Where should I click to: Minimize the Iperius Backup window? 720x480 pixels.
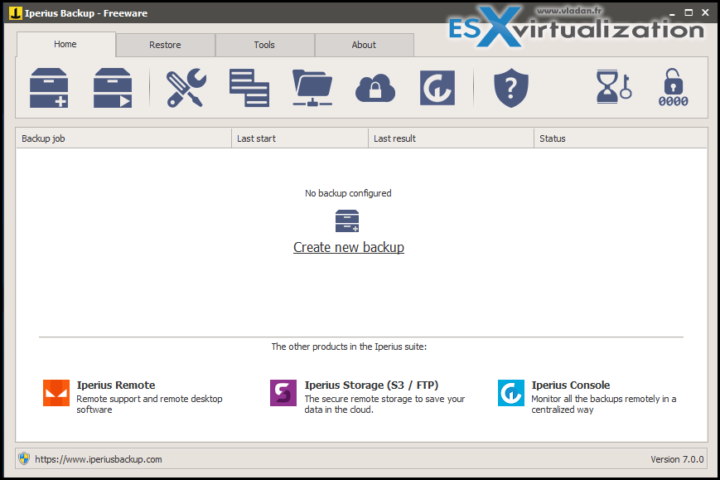point(672,13)
